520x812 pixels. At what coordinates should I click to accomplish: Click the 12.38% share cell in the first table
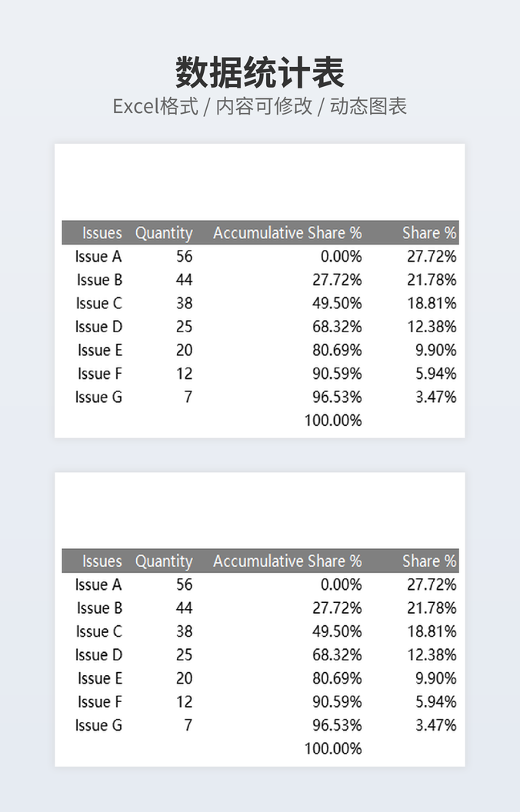[x=431, y=327]
